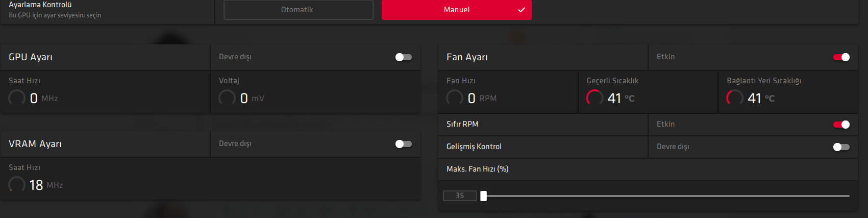Click the Voltaj gauge dial

pyautogui.click(x=227, y=98)
